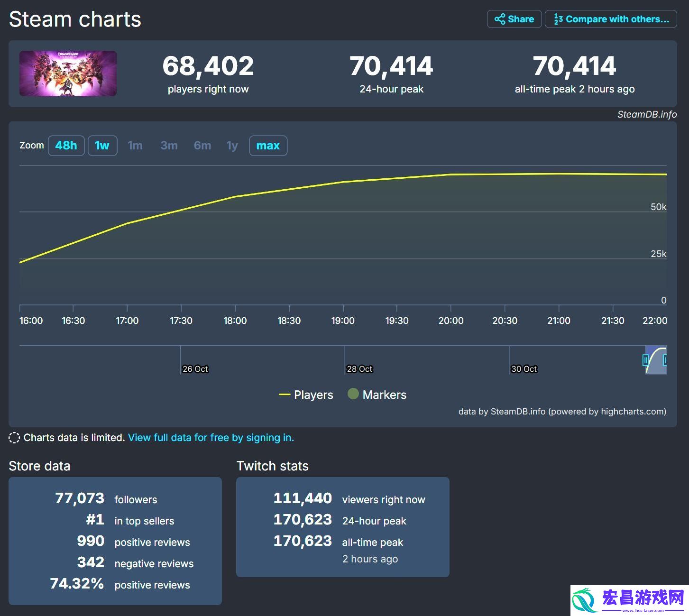Click the Steam charts heading
Screen dimensions: 689x616
(75, 19)
